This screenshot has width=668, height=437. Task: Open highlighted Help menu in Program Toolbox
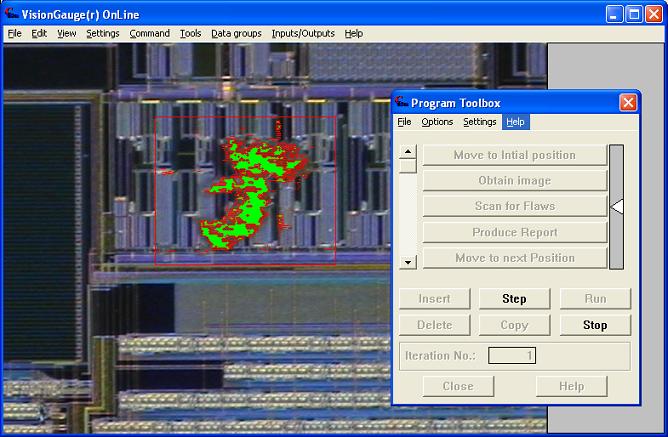[x=515, y=122]
